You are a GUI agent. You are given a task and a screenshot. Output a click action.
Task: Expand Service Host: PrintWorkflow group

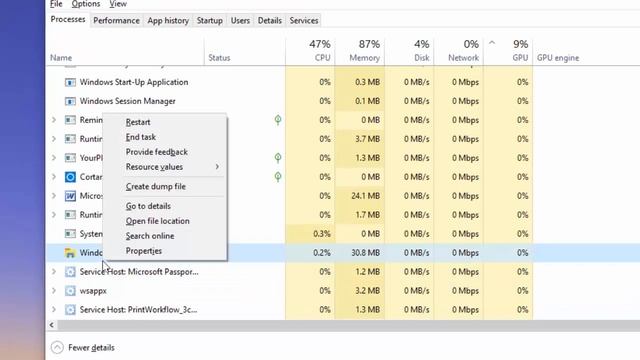pos(54,310)
